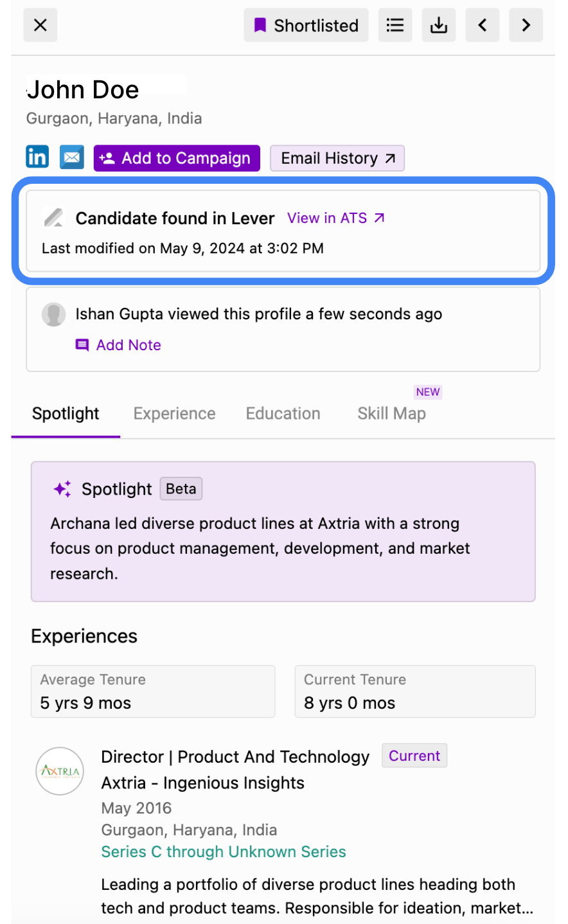Click the Lever logo icon
568x924 pixels.
pos(54,218)
